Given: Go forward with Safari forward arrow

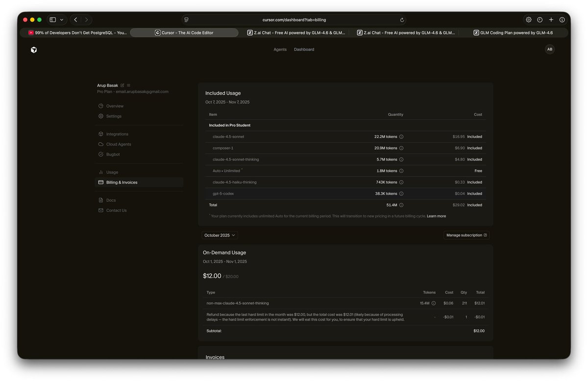Looking at the screenshot, I should (x=87, y=20).
